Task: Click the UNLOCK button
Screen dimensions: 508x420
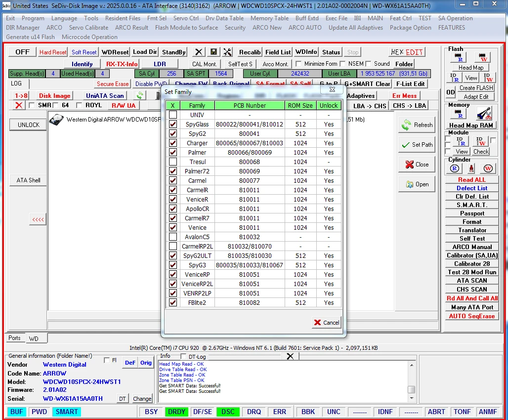Action: [29, 125]
